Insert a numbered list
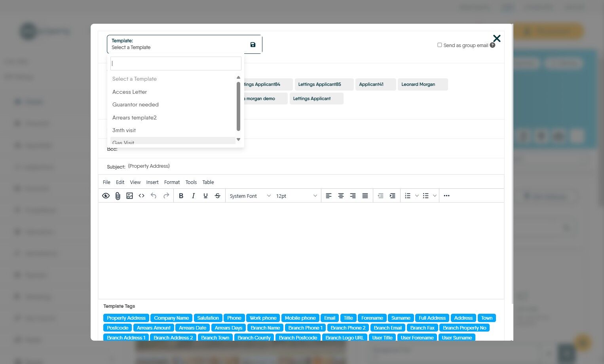This screenshot has width=604, height=364. click(408, 196)
